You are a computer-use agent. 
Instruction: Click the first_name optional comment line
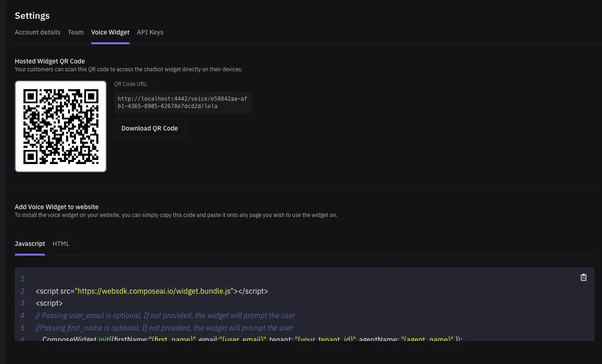pos(164,328)
